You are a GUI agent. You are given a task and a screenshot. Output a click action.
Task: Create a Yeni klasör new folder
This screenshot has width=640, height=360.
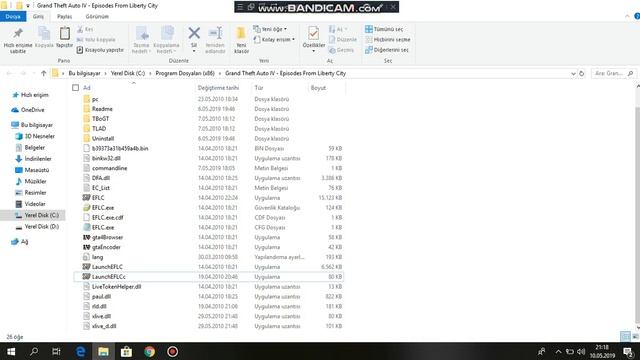pos(241,40)
